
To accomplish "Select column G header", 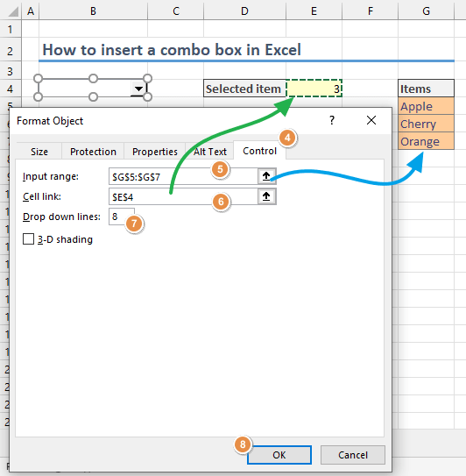I will coord(426,11).
